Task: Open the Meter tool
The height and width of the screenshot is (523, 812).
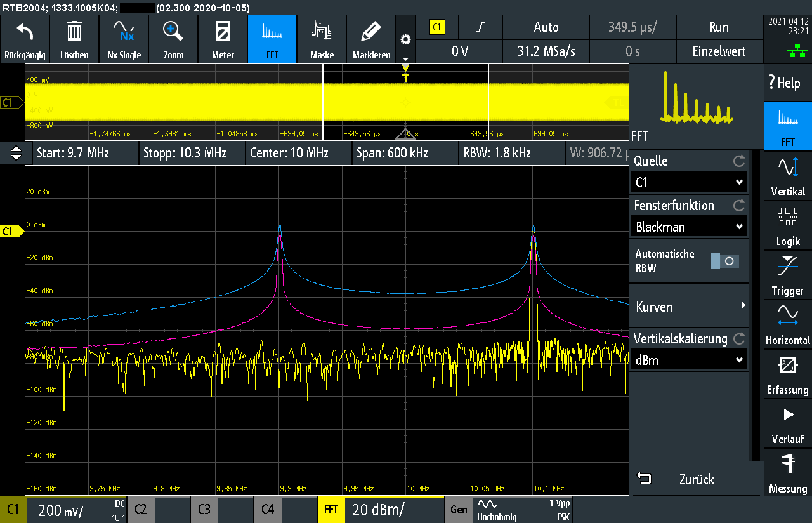Action: click(x=223, y=39)
